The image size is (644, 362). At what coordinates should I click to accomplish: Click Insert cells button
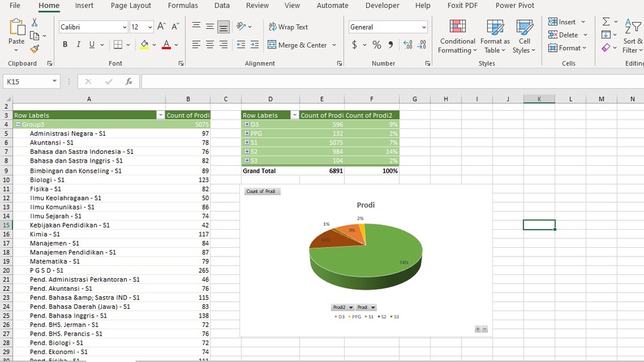(562, 21)
